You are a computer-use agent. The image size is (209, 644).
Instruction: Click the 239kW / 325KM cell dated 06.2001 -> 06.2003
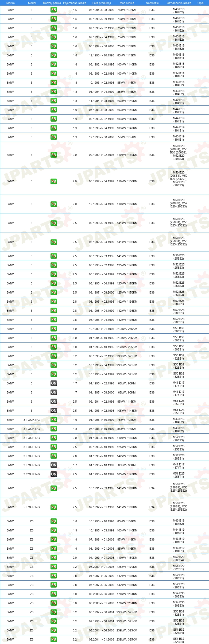127,630
